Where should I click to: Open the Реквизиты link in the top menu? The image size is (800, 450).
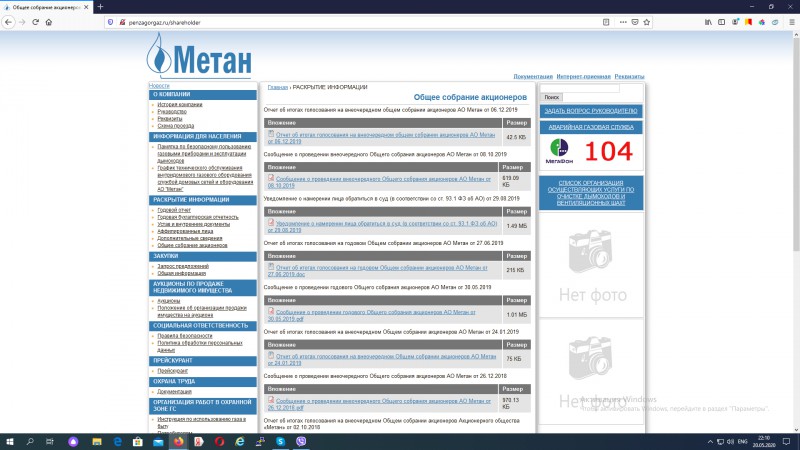tap(629, 77)
